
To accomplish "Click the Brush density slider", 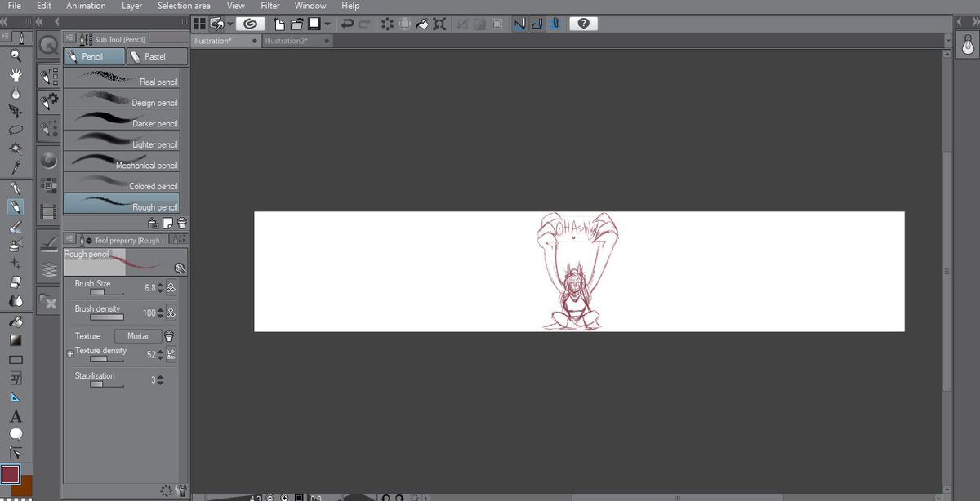I will [x=107, y=317].
